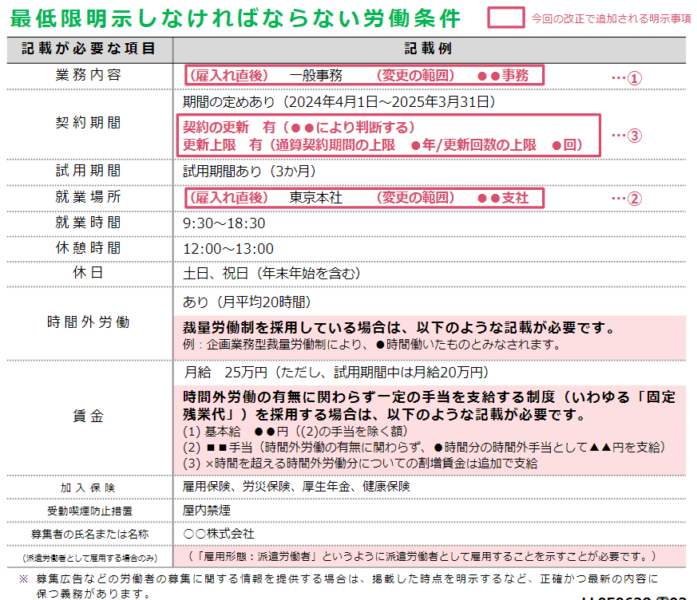Click the 記載が必要な項目 column header
This screenshot has height=600, width=697.
(x=87, y=47)
